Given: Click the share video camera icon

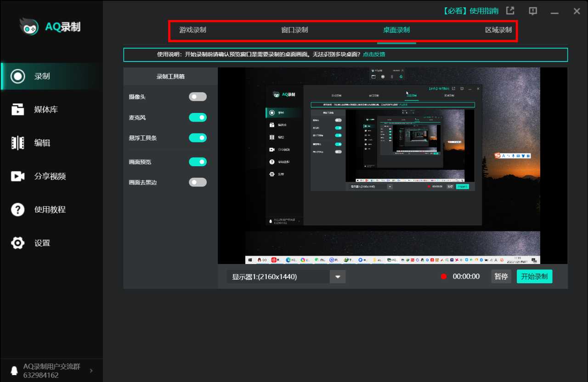Looking at the screenshot, I should coord(18,176).
